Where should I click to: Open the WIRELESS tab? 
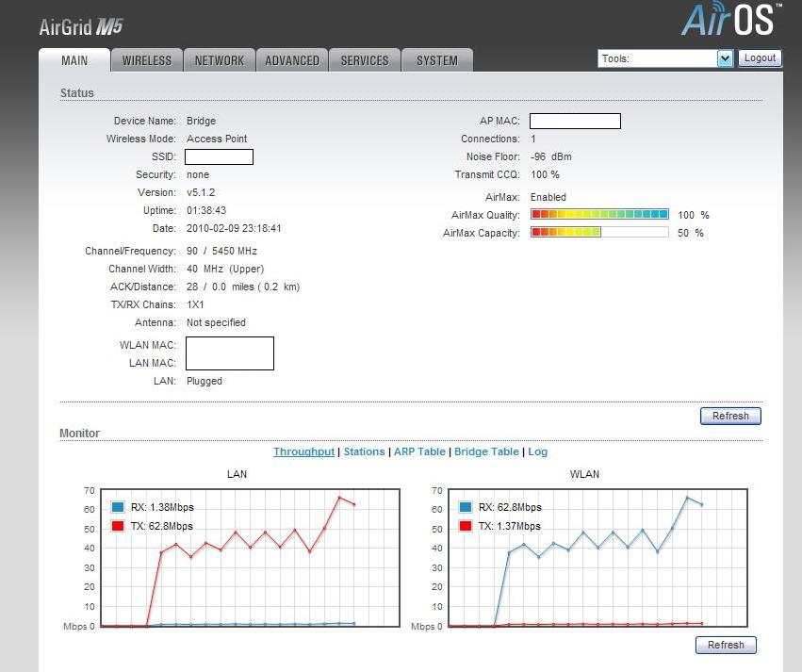[147, 60]
